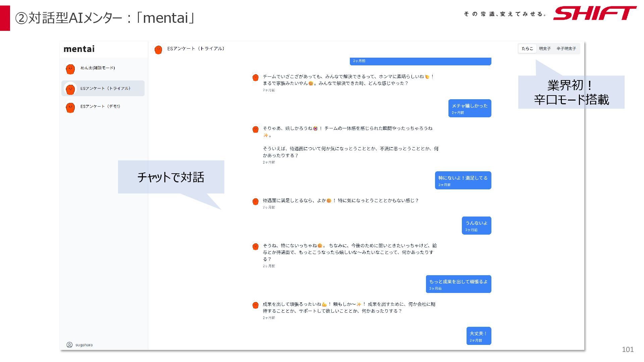Switch to 明太子 mode

(545, 49)
